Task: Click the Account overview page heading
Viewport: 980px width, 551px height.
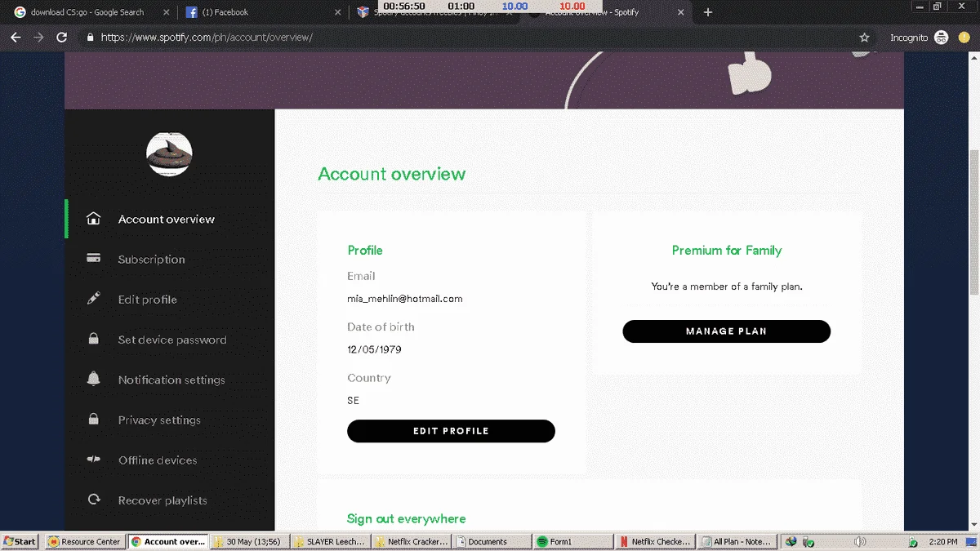Action: [x=392, y=174]
